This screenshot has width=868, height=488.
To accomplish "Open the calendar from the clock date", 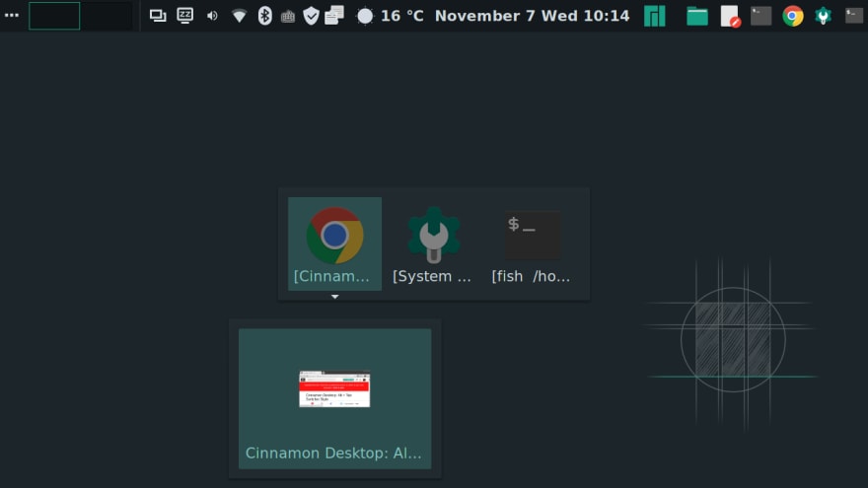I will click(x=532, y=16).
